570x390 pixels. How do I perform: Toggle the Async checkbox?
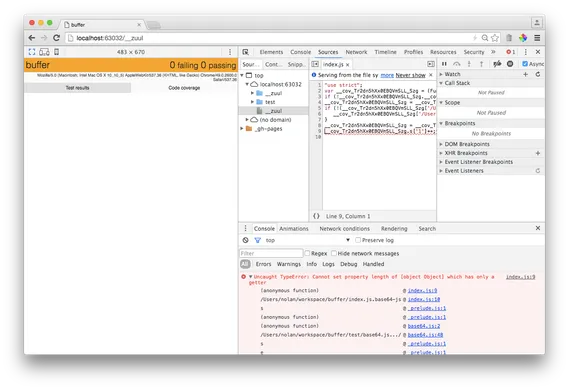pyautogui.click(x=525, y=64)
